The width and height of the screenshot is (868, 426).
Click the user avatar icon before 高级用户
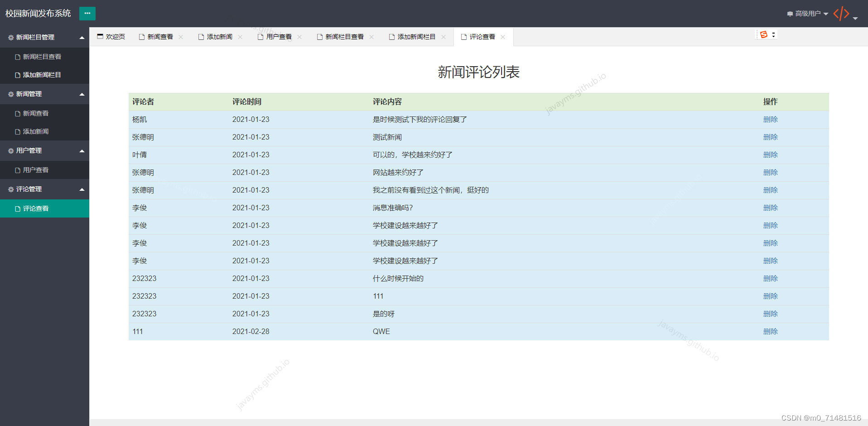tap(789, 13)
